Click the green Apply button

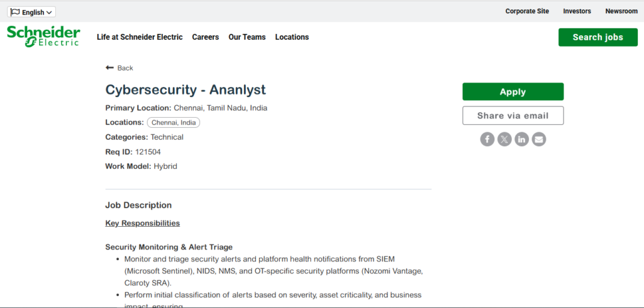coord(513,92)
